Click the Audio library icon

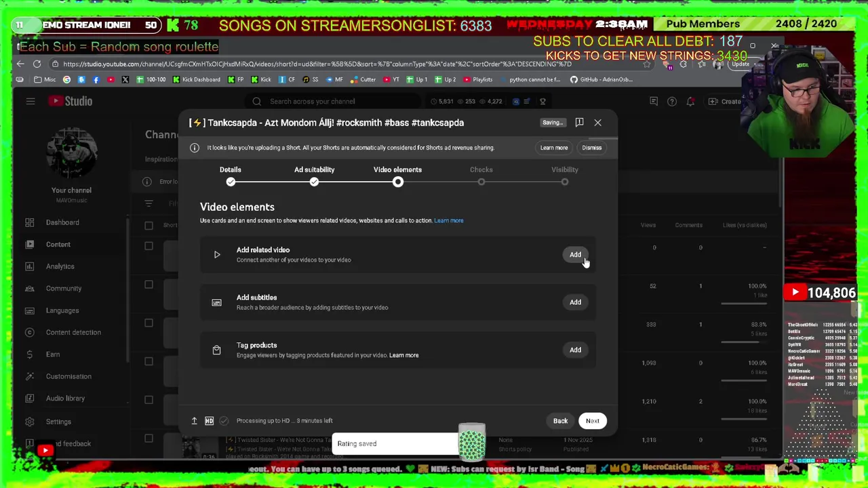pyautogui.click(x=30, y=399)
